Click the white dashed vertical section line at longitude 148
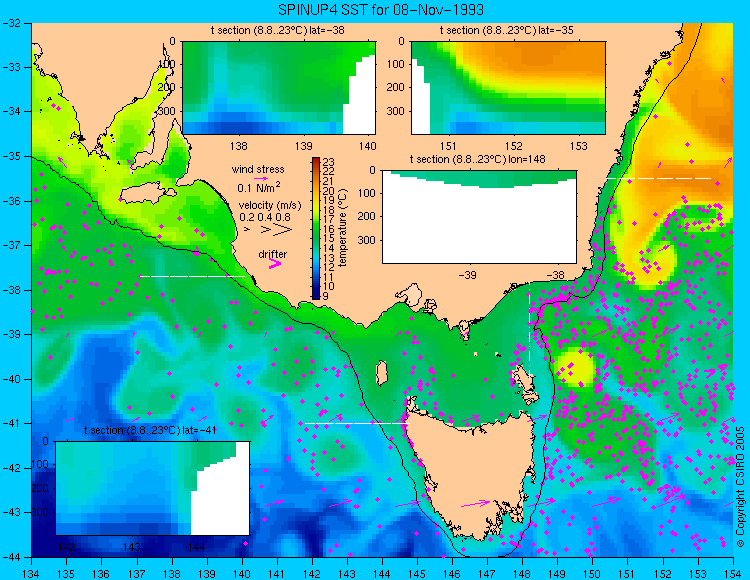 (529, 331)
